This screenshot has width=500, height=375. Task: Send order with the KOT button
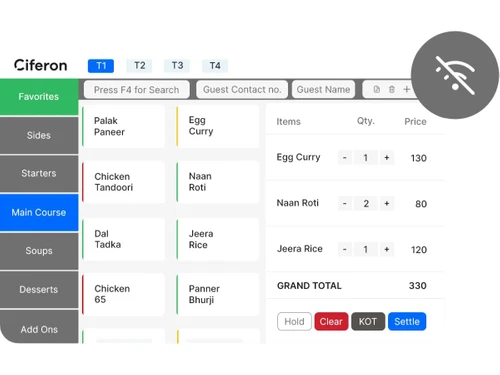pyautogui.click(x=368, y=322)
